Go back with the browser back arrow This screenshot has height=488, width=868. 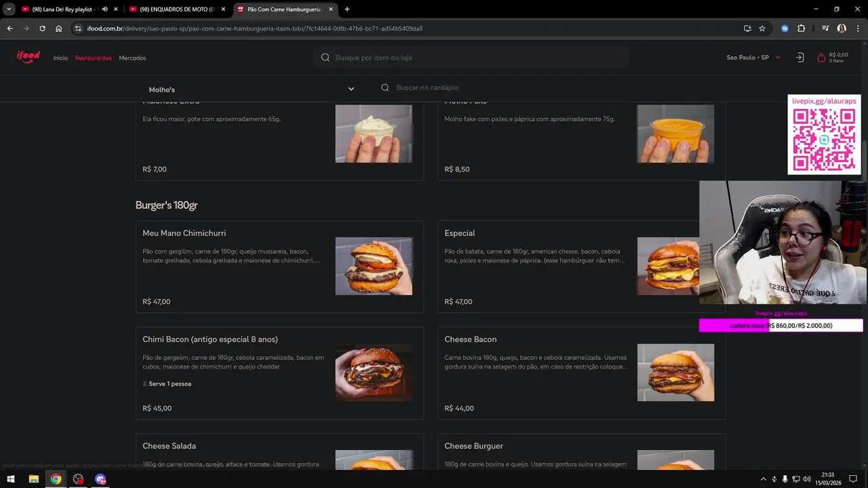click(9, 28)
